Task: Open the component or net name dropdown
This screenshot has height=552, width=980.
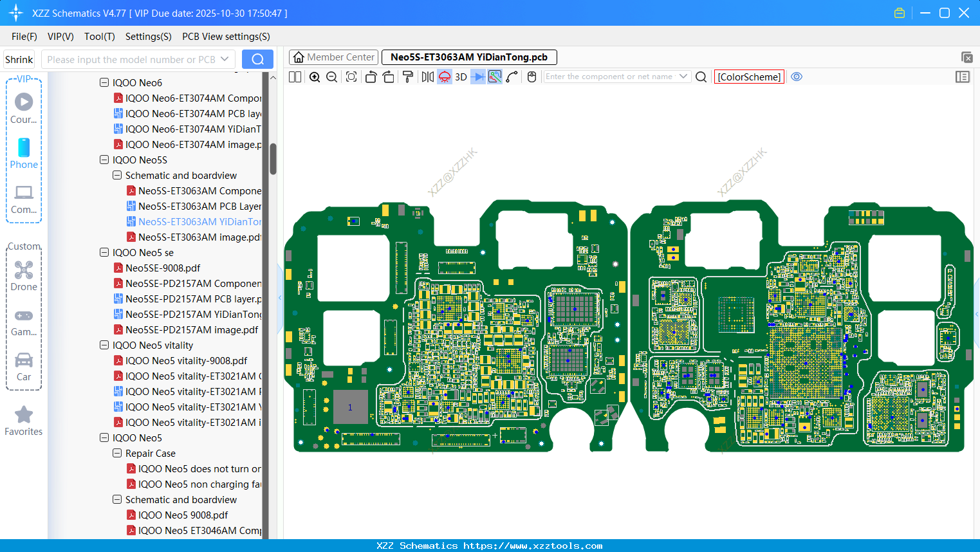Action: [683, 77]
